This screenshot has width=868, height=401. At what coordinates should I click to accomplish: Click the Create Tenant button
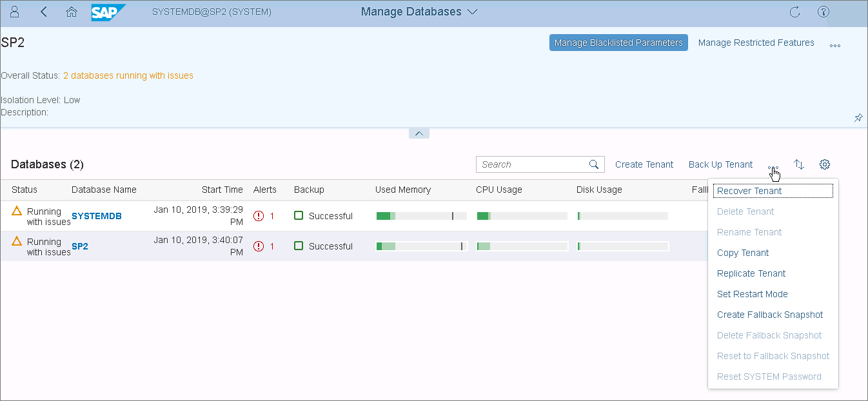tap(644, 164)
